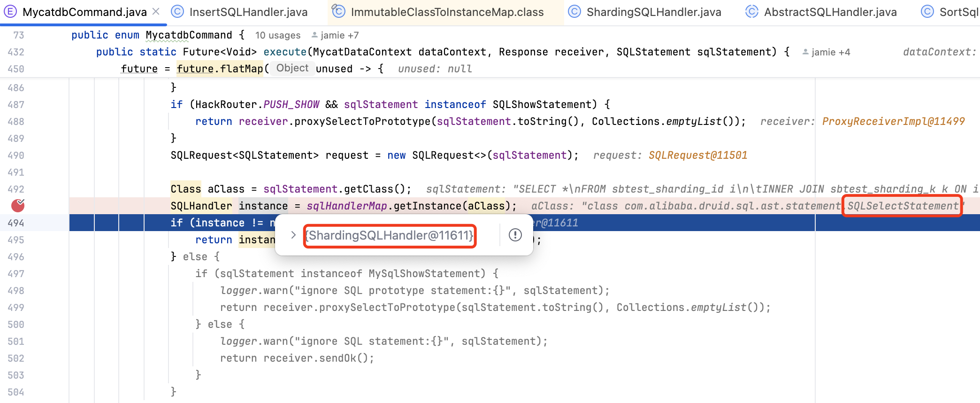Open AbstractSQLHandler.java tab
Image resolution: width=980 pixels, height=403 pixels.
coord(830,12)
